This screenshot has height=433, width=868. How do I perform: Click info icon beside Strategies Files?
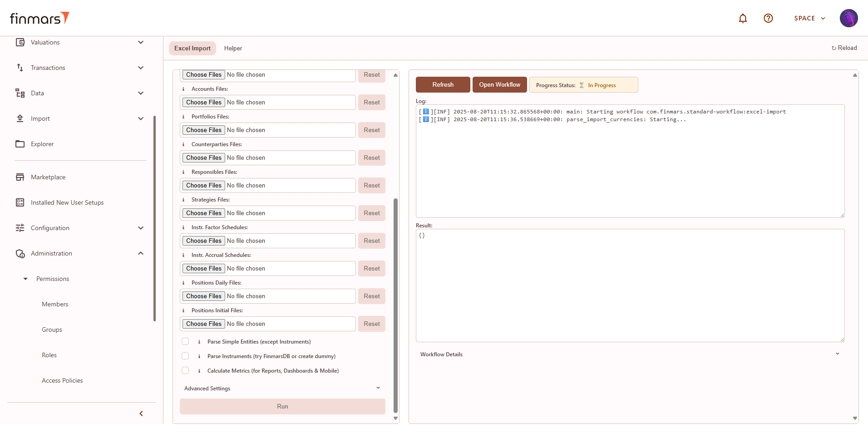pyautogui.click(x=183, y=200)
